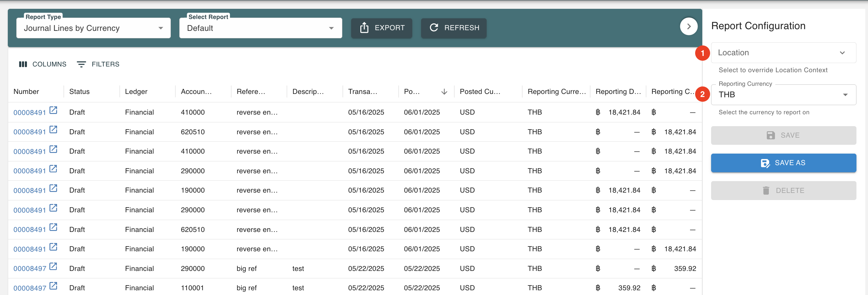
Task: Open external link icon for first 290000 row
Action: coord(53,169)
